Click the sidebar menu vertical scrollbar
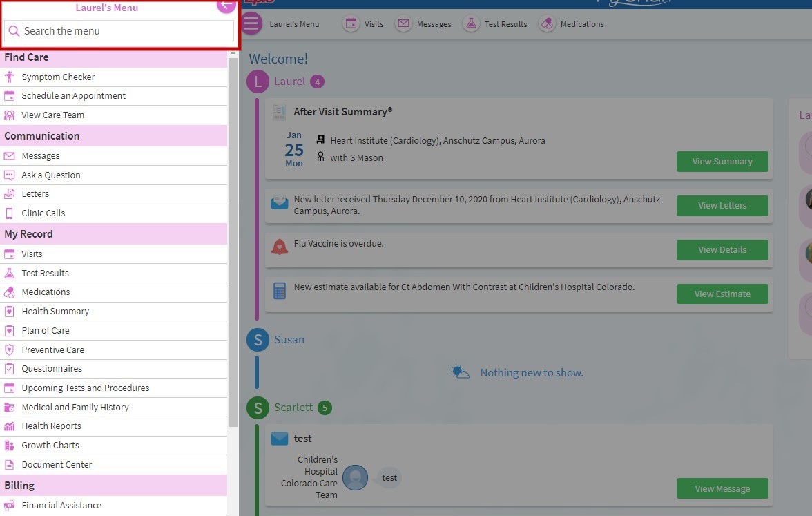812x516 pixels. pos(233,242)
